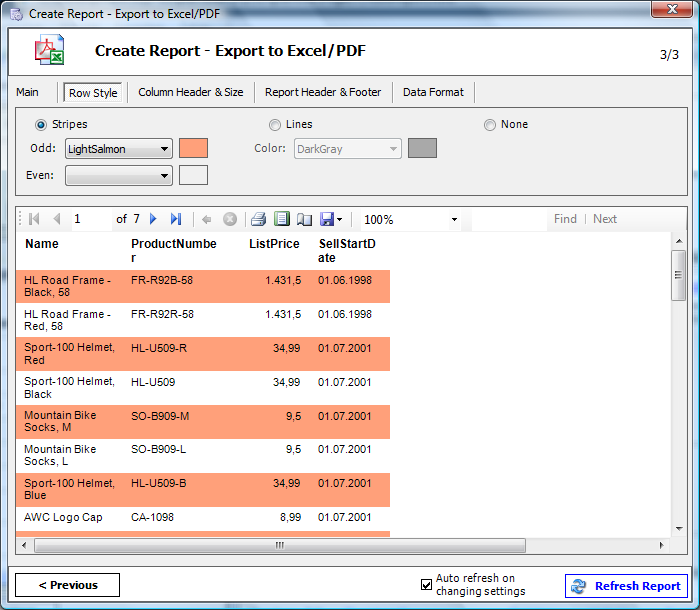
Task: Click the HL Road Frame - Black, 58 cell
Action: tap(68, 286)
